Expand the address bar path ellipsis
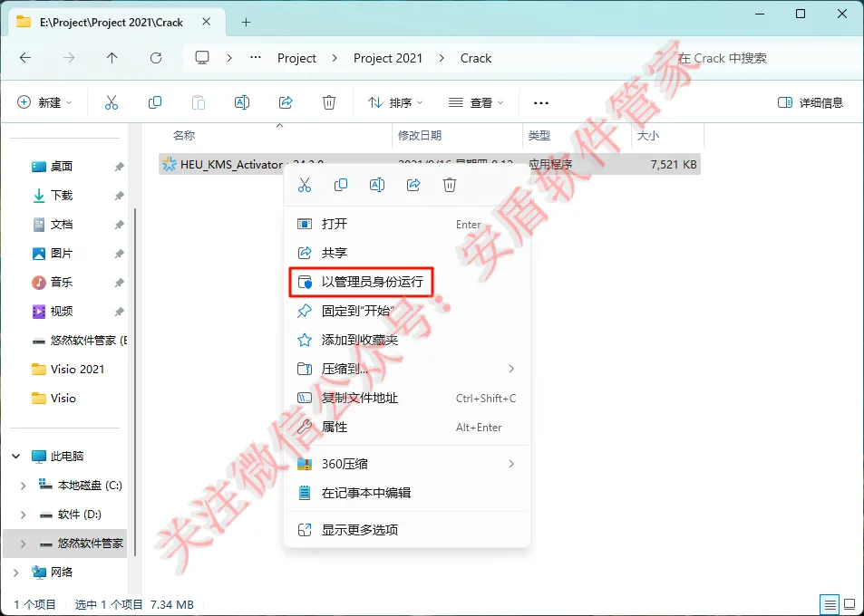The image size is (864, 616). tap(256, 57)
